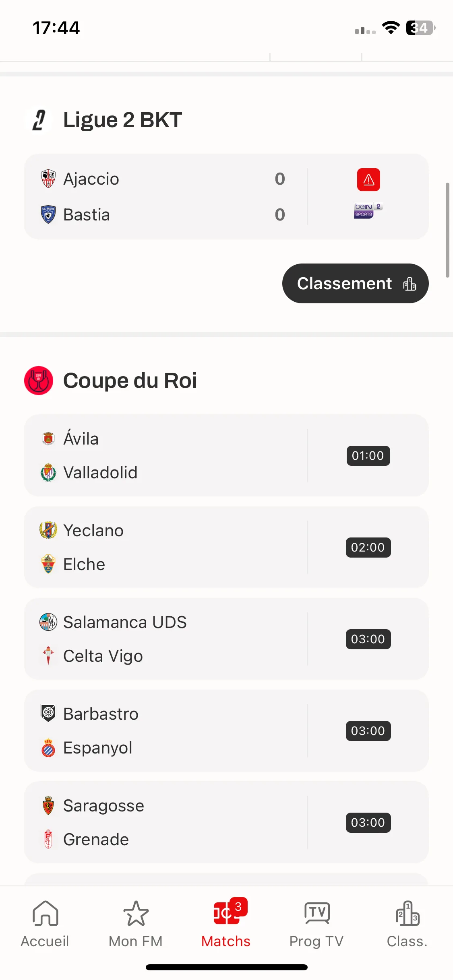This screenshot has width=453, height=980.
Task: Open the Classement button for Ligue 2
Action: 356,284
